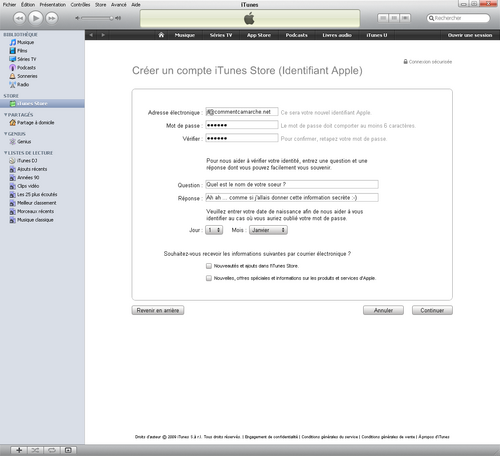The height and width of the screenshot is (456, 500).
Task: Switch to grid view mode
Action: (394, 18)
